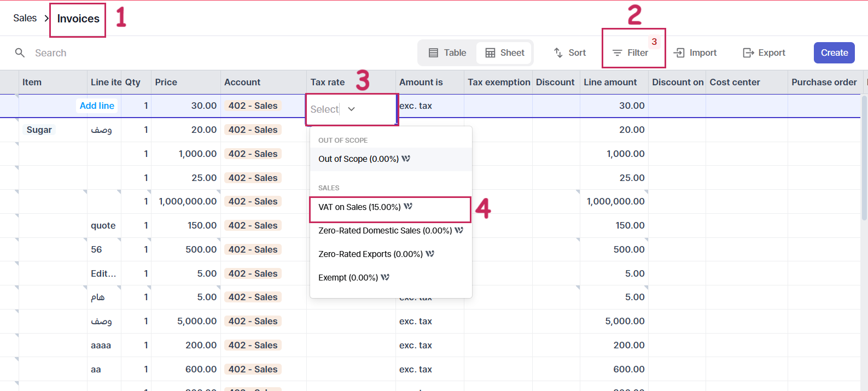This screenshot has height=391, width=868.
Task: Click the Tax rate Select field
Action: coord(351,109)
